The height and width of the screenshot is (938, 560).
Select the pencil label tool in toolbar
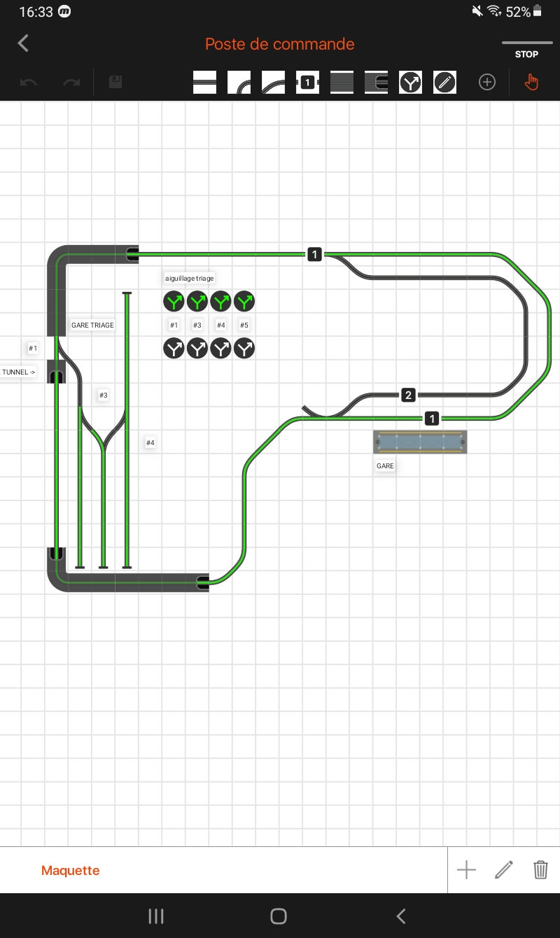[x=444, y=83]
